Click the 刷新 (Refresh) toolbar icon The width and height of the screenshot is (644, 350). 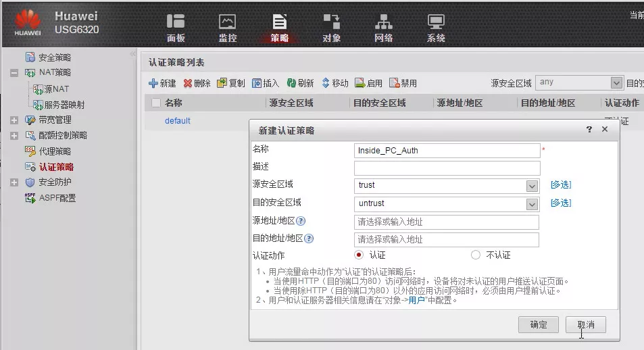tap(291, 83)
